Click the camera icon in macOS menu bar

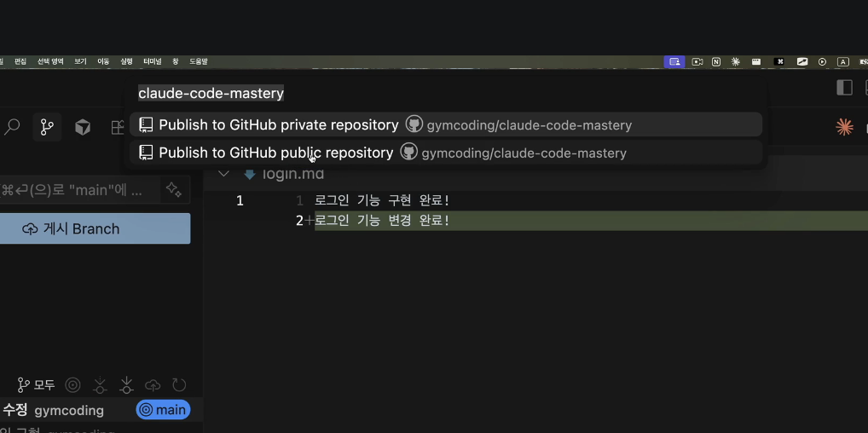tap(697, 62)
